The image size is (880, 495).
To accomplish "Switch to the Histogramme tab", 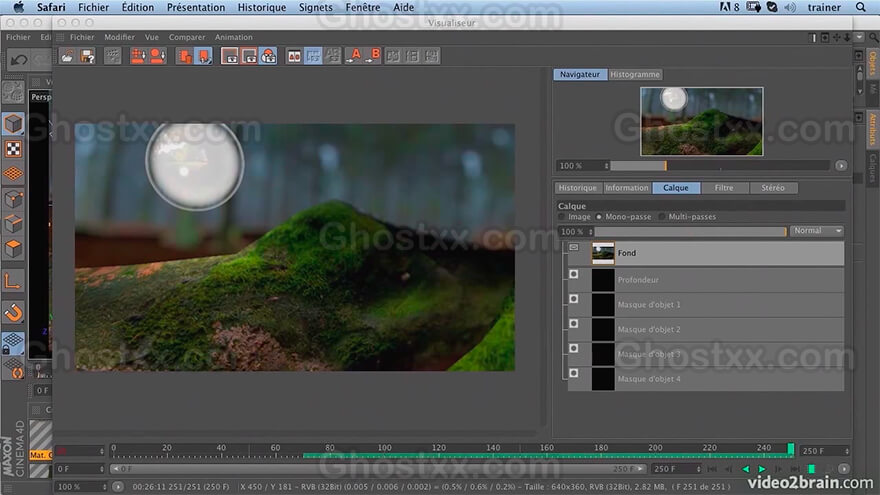I will tap(635, 75).
